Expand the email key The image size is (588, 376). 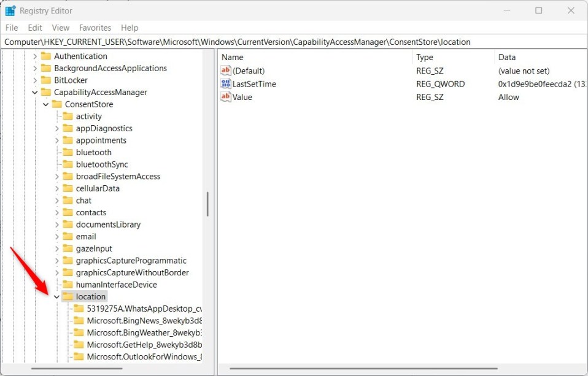click(x=57, y=237)
